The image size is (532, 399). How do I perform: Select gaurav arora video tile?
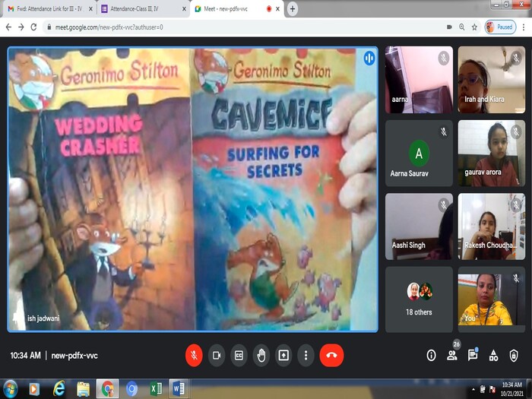(x=492, y=153)
